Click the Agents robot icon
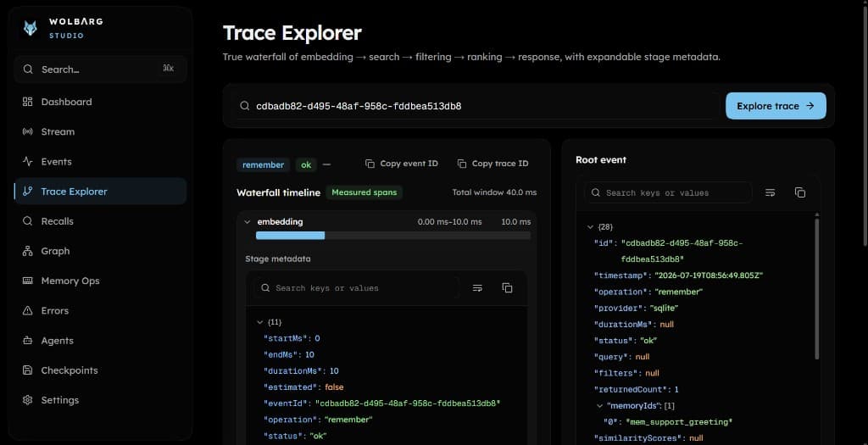The image size is (868, 445). 28,341
